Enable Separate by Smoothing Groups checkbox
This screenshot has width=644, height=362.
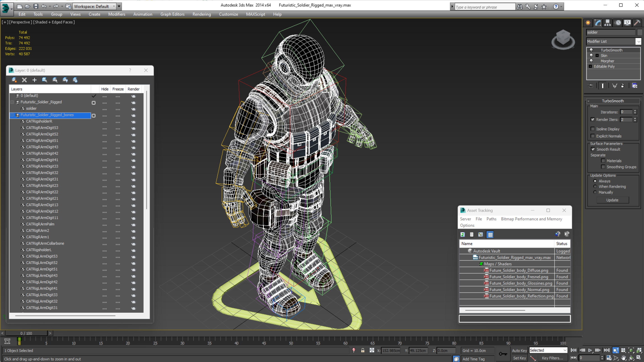(x=603, y=167)
